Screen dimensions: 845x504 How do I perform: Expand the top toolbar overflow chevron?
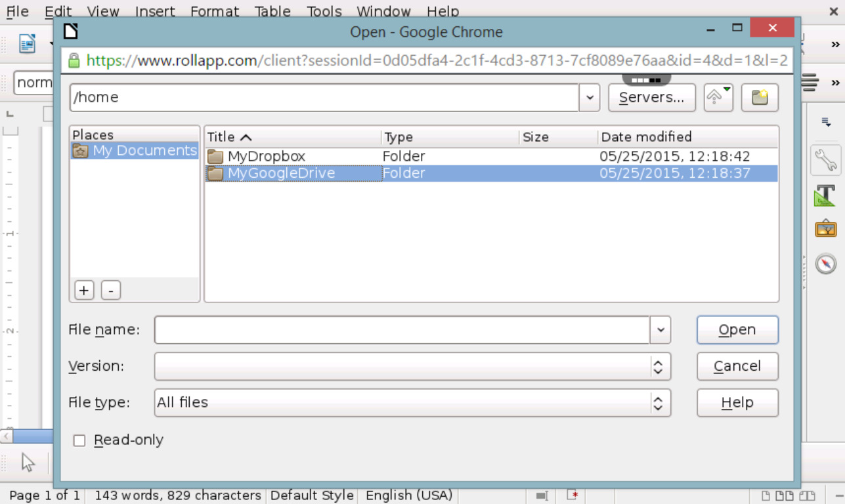[835, 45]
